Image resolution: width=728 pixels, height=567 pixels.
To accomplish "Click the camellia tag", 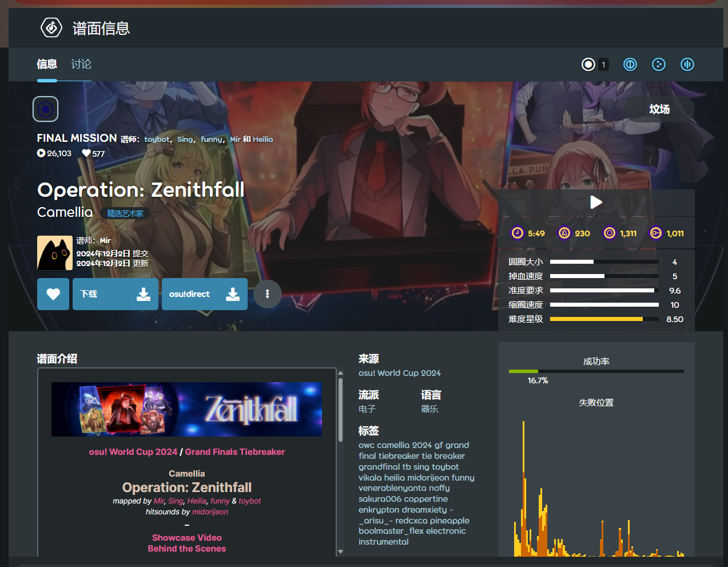I will point(393,445).
